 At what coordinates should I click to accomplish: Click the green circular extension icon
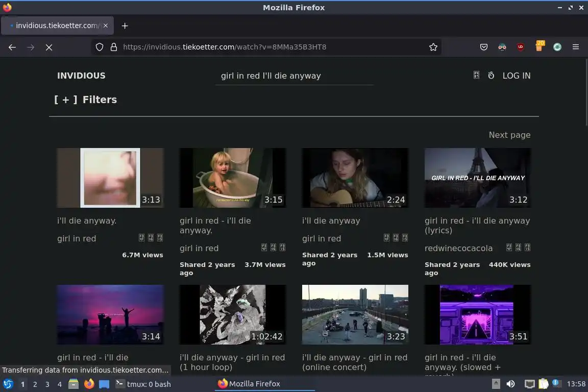(x=557, y=47)
